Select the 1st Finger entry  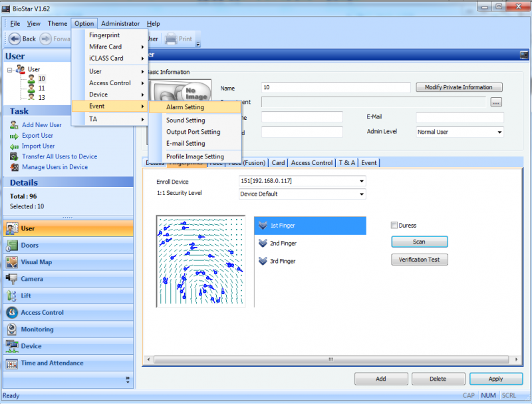click(x=310, y=226)
